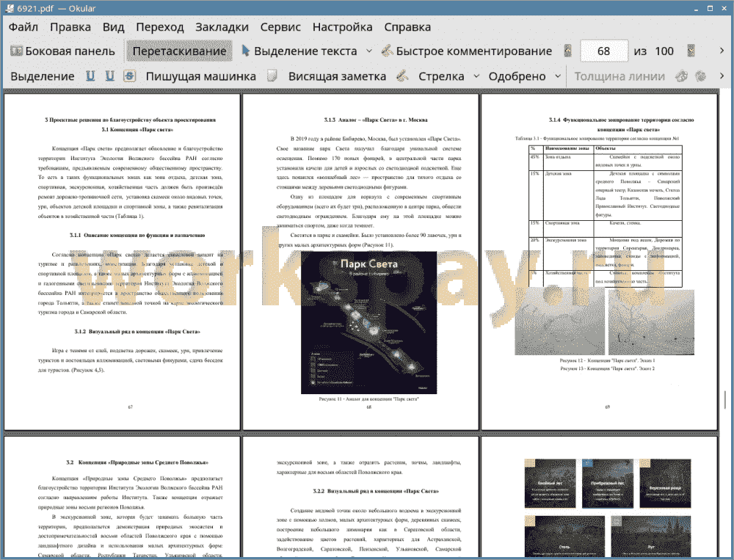Expand the Одобрено stamp dropdown
The image size is (734, 560).
[558, 76]
